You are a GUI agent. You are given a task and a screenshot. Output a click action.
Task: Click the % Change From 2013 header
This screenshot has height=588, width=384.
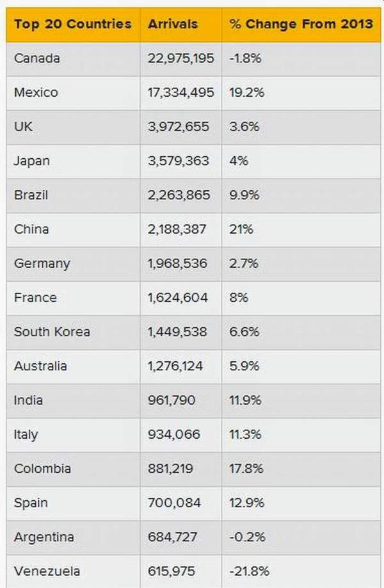[301, 24]
